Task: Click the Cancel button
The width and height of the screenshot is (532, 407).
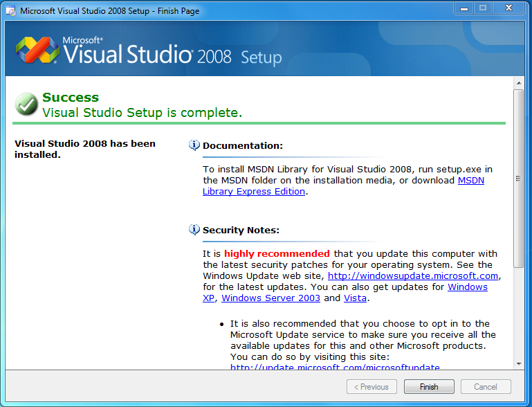Action: coord(486,387)
